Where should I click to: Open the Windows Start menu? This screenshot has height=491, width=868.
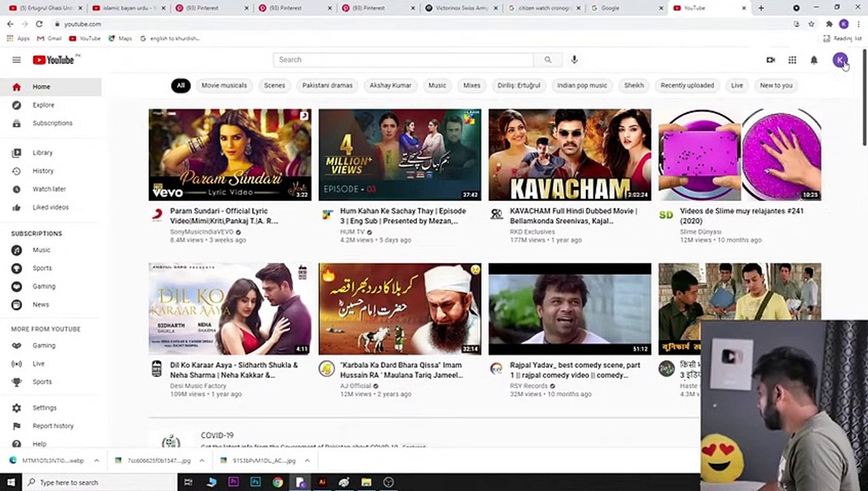pos(12,482)
